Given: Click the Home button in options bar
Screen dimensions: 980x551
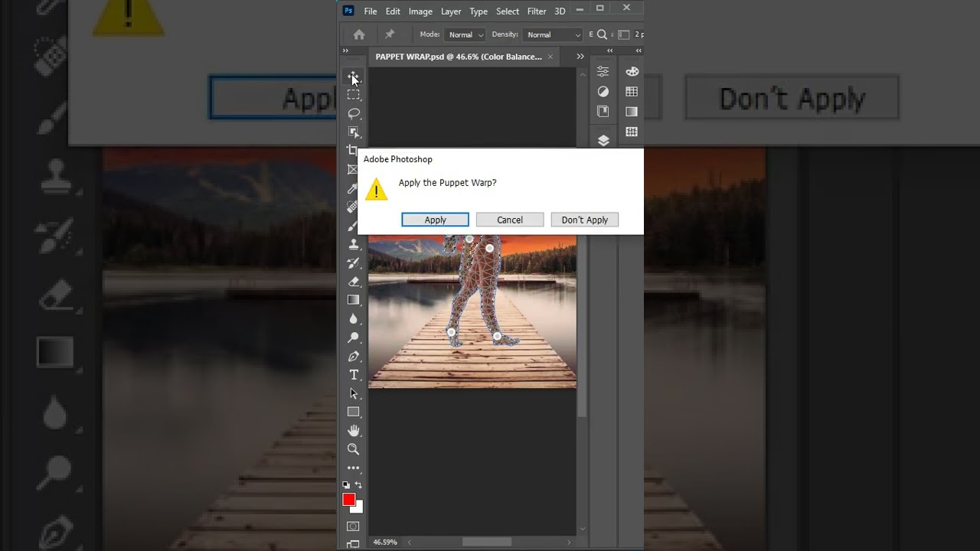Looking at the screenshot, I should [359, 34].
